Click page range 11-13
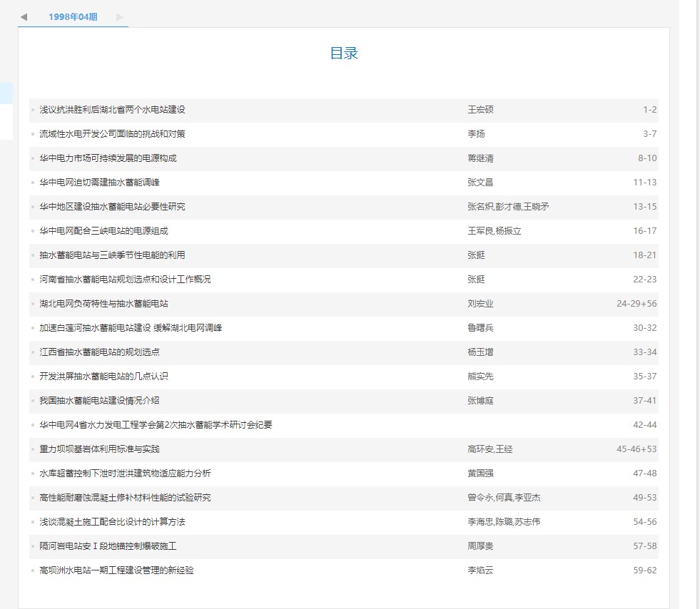This screenshot has height=609, width=700. click(x=645, y=183)
